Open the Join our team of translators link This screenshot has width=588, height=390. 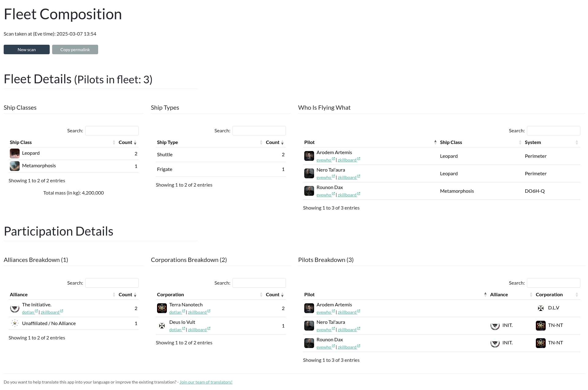click(206, 382)
